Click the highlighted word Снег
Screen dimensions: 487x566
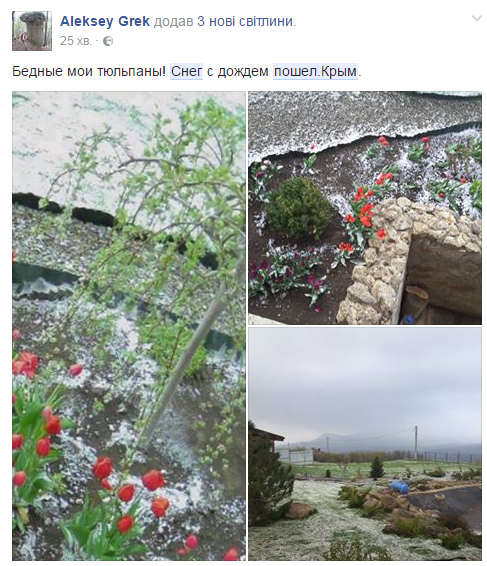coord(187,71)
